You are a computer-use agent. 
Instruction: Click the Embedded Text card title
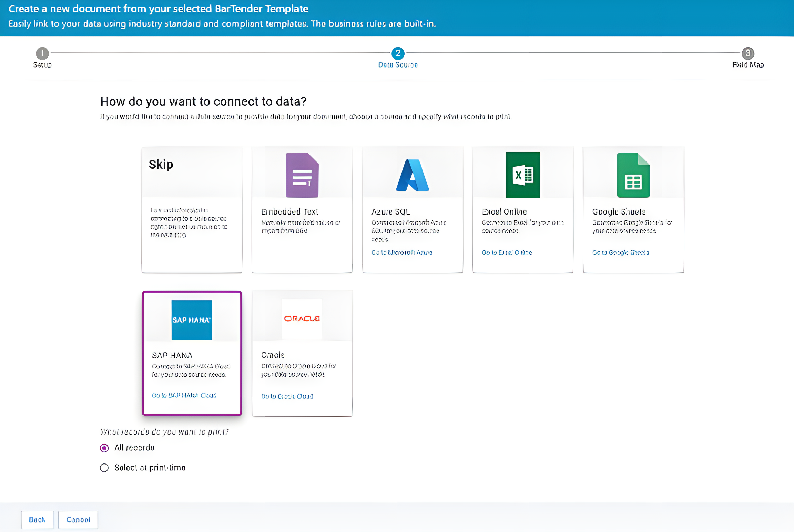[289, 212]
